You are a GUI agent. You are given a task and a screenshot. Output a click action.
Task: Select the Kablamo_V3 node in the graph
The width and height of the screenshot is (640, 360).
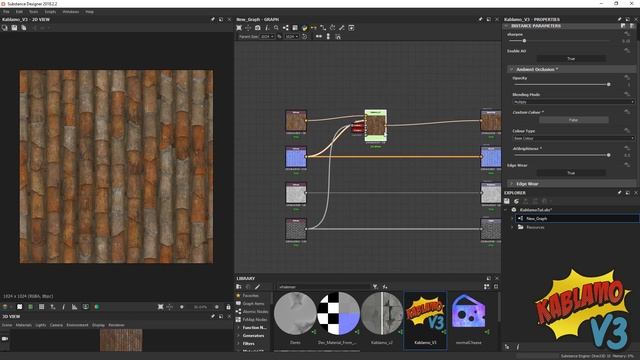pos(376,125)
